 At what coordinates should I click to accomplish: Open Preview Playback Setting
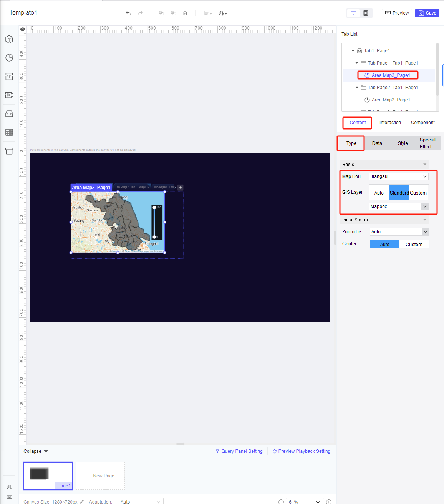coord(301,451)
